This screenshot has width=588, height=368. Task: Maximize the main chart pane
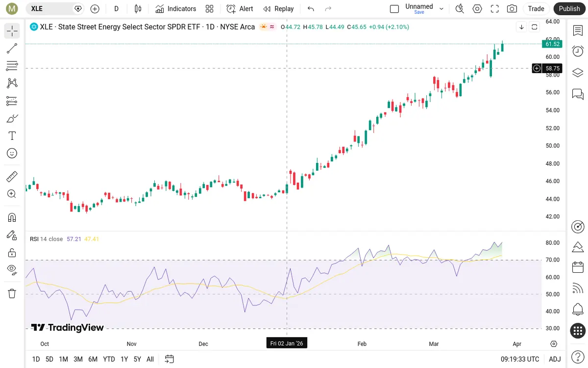coord(535,27)
